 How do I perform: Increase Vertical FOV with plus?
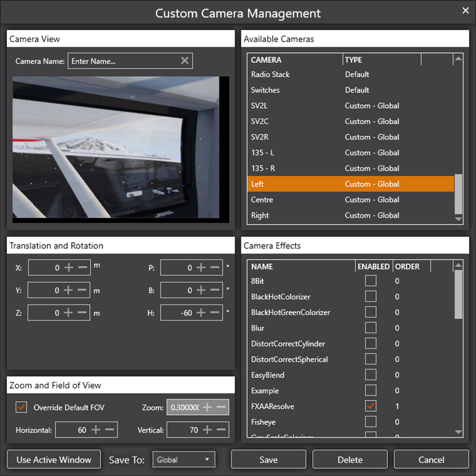coord(208,429)
